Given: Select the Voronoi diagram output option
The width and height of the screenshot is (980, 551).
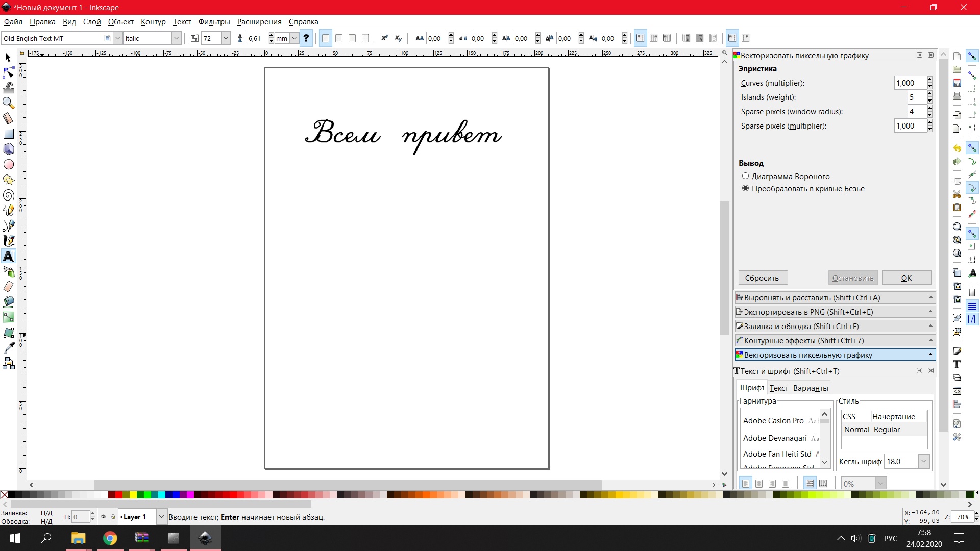Looking at the screenshot, I should click(x=746, y=176).
